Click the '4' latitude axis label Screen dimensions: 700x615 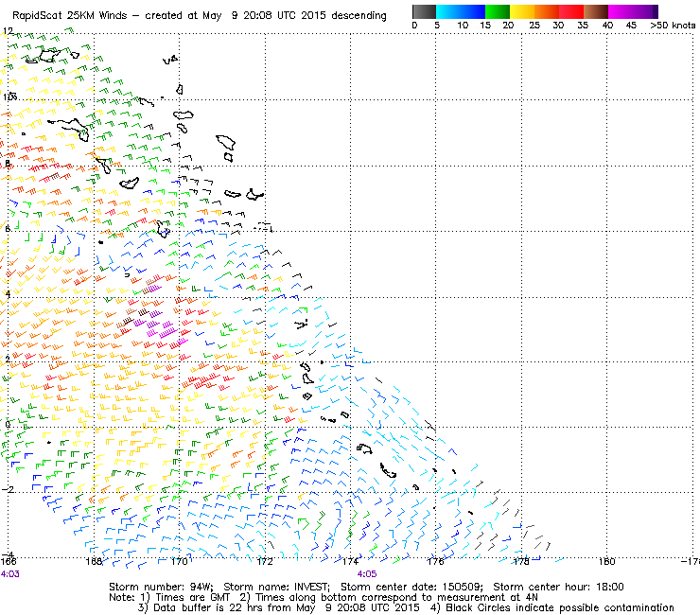pos(8,294)
